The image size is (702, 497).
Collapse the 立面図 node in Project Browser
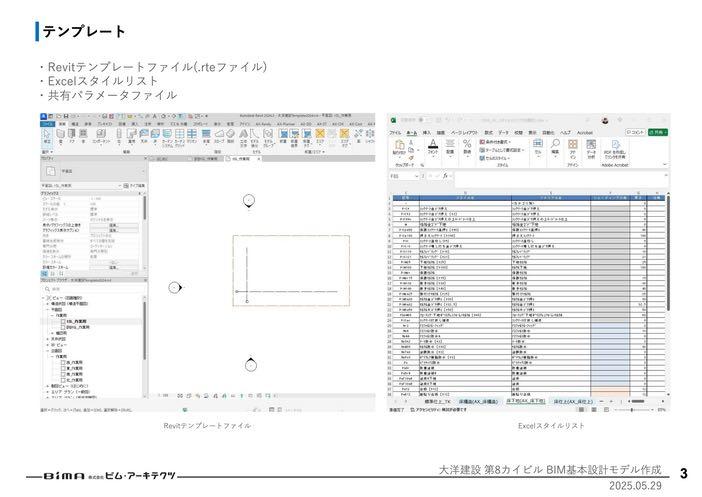pyautogui.click(x=48, y=351)
